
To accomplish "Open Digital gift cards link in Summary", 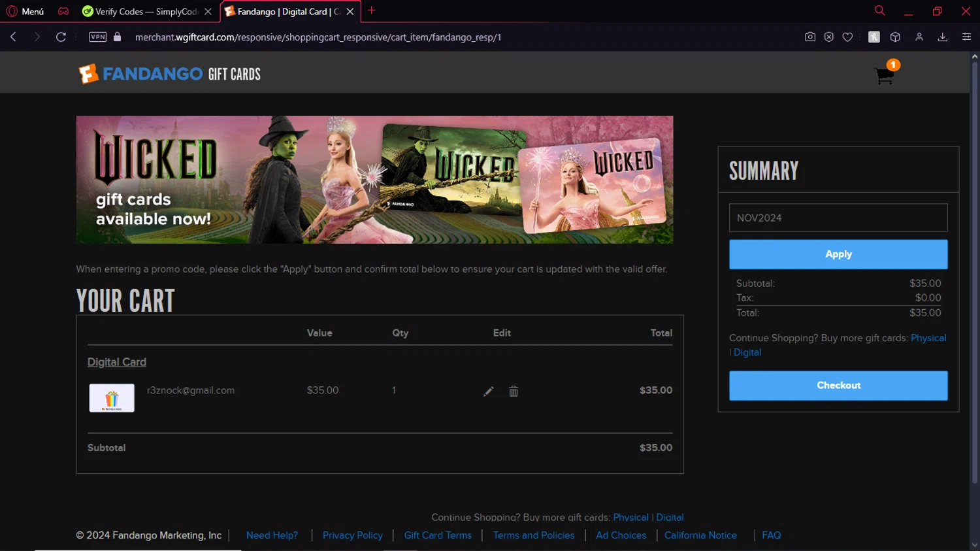I will click(747, 352).
